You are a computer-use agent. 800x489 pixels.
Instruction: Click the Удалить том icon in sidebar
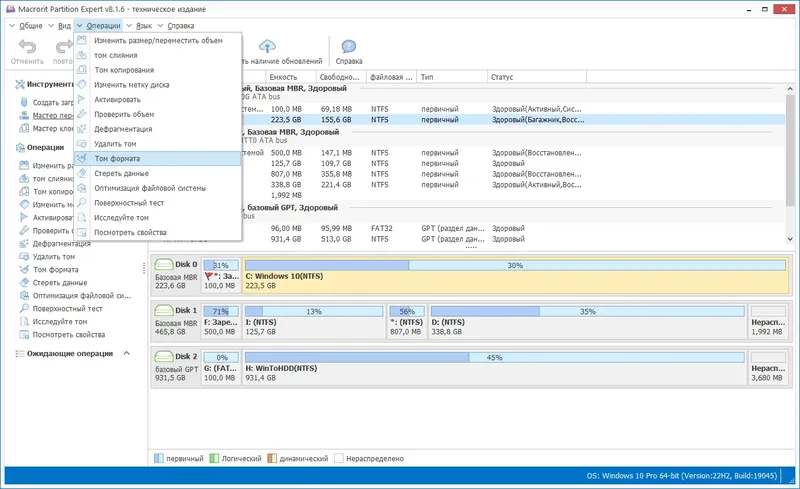(x=24, y=257)
